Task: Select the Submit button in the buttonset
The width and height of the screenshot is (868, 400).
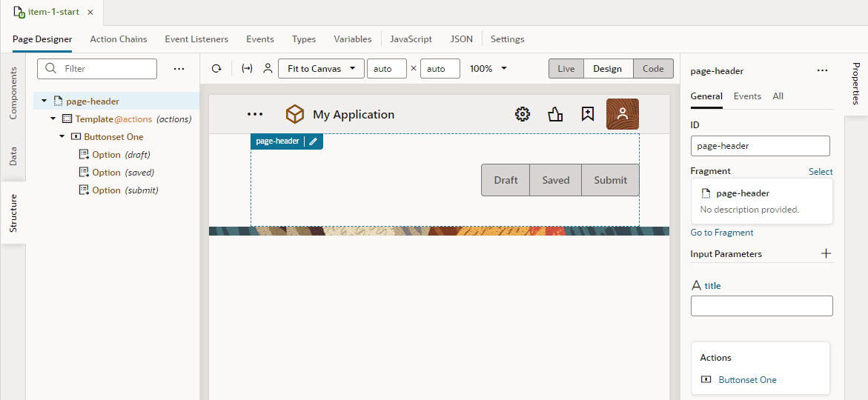Action: pyautogui.click(x=611, y=180)
